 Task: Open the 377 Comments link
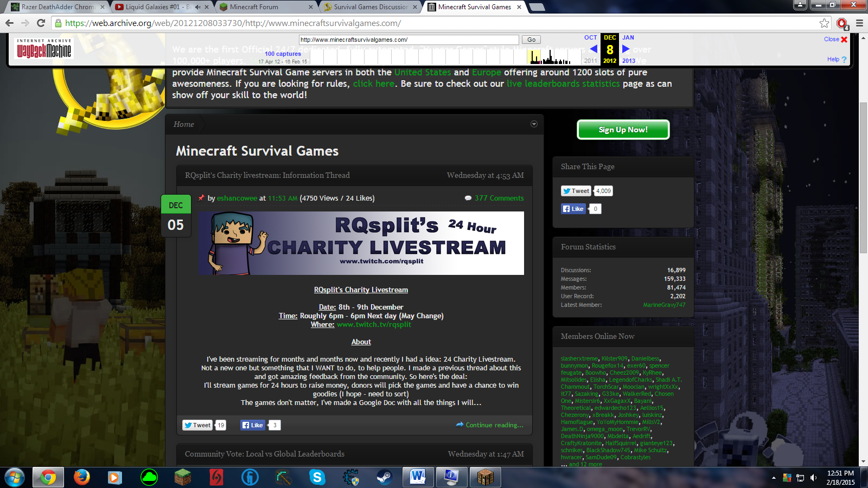coord(499,198)
